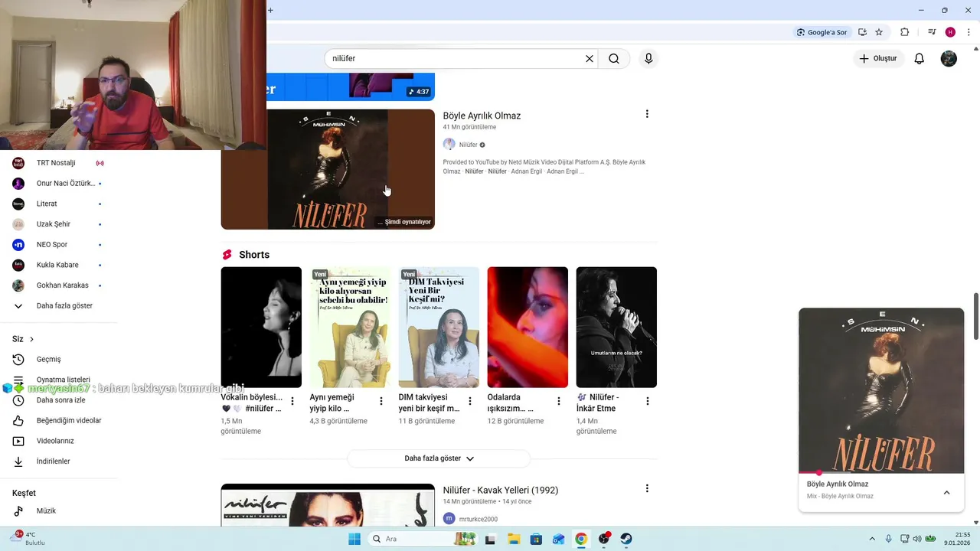Click the Google'a Sor lens button
This screenshot has height=551, width=980.
(x=822, y=32)
